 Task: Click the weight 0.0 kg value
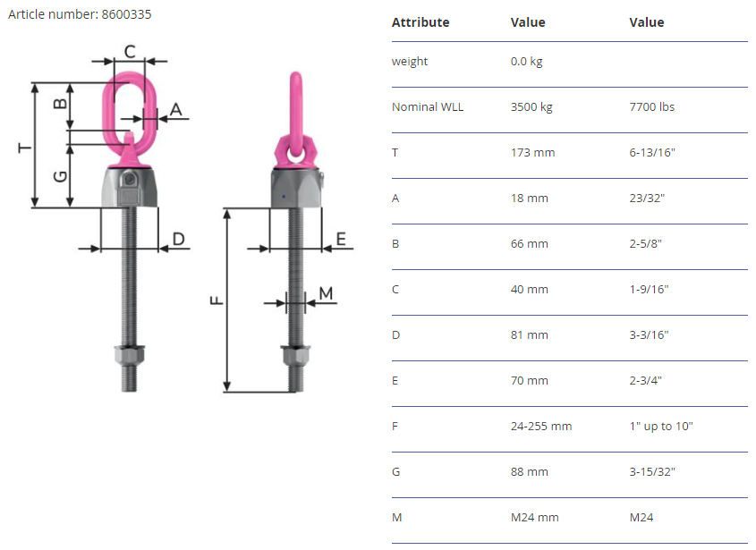[x=526, y=61]
